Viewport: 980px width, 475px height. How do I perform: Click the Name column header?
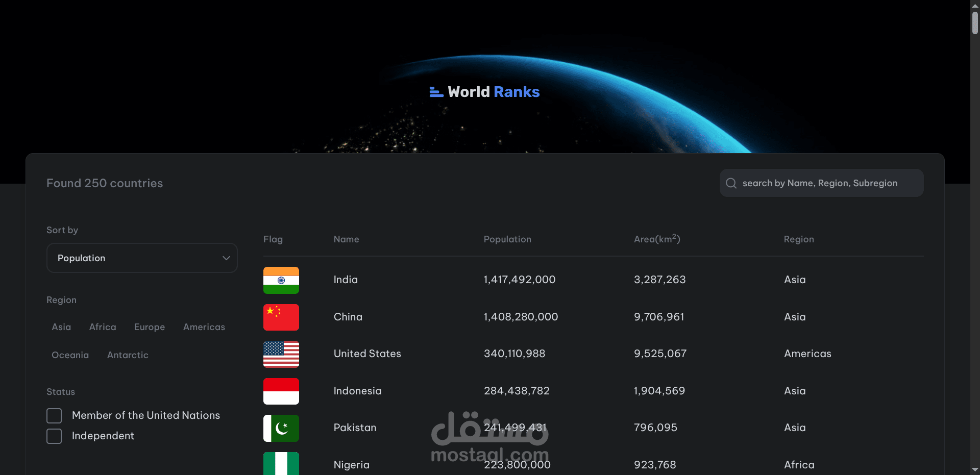click(x=346, y=239)
